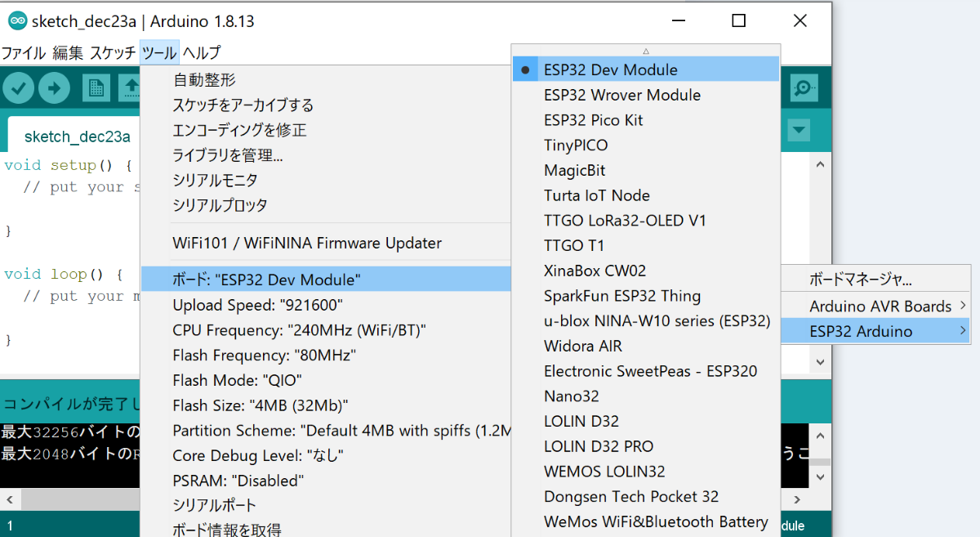Select TTGO LoRa32-OLED V1 board
This screenshot has width=980, height=537.
646,221
